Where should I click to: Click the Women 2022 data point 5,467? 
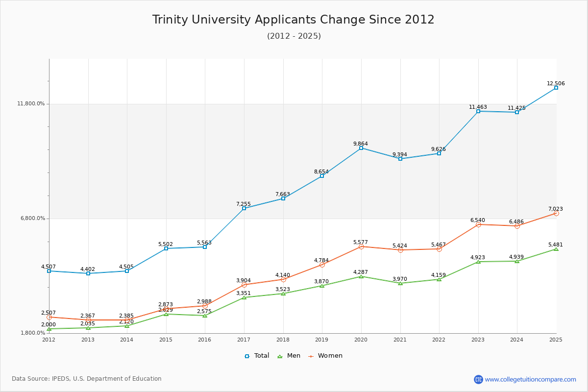point(439,249)
